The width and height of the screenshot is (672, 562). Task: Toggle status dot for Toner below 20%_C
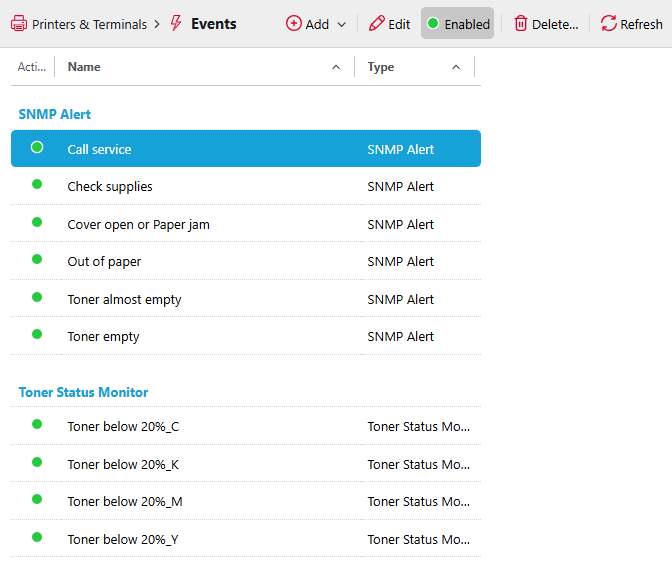(x=37, y=424)
